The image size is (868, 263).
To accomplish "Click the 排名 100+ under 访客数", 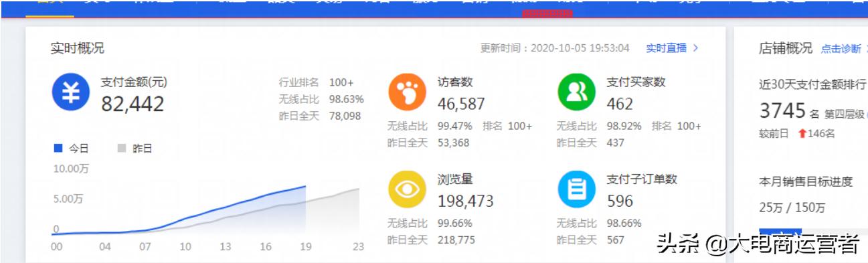I will 507,126.
